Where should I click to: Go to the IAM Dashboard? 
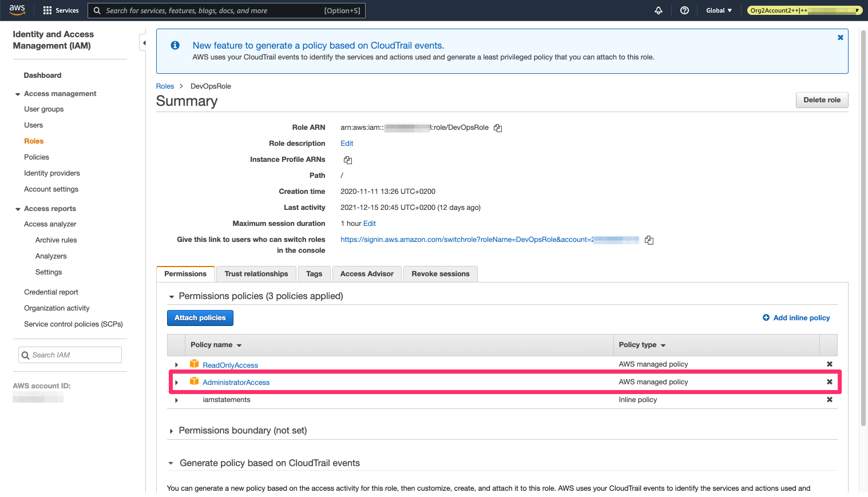click(42, 75)
